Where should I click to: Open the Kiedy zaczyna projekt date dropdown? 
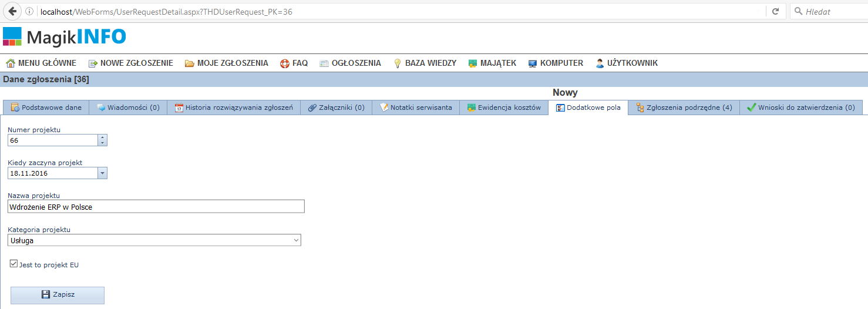click(x=102, y=173)
